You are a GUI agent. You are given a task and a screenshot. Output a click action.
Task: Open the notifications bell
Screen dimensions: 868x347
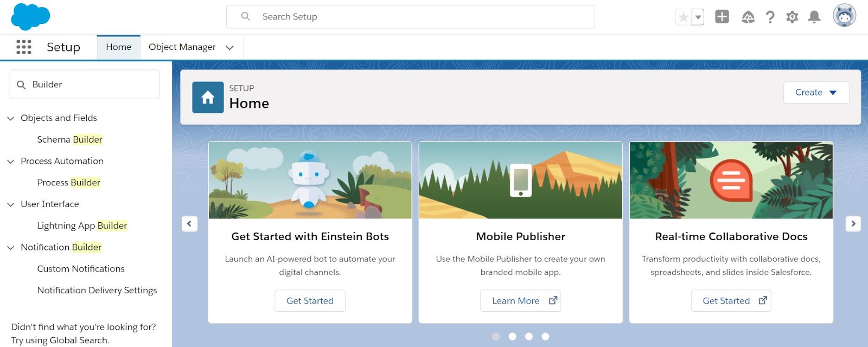pyautogui.click(x=814, y=17)
